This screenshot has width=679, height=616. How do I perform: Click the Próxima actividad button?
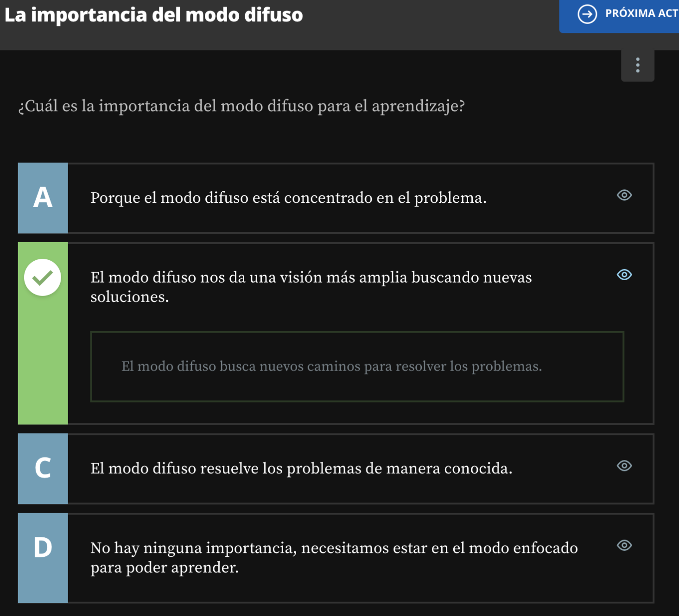[619, 16]
